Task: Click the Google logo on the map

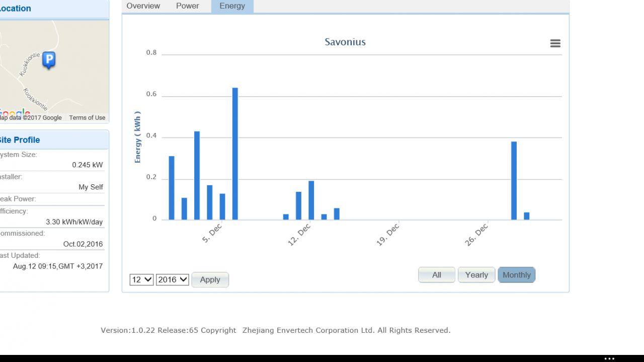Action: [x=15, y=113]
